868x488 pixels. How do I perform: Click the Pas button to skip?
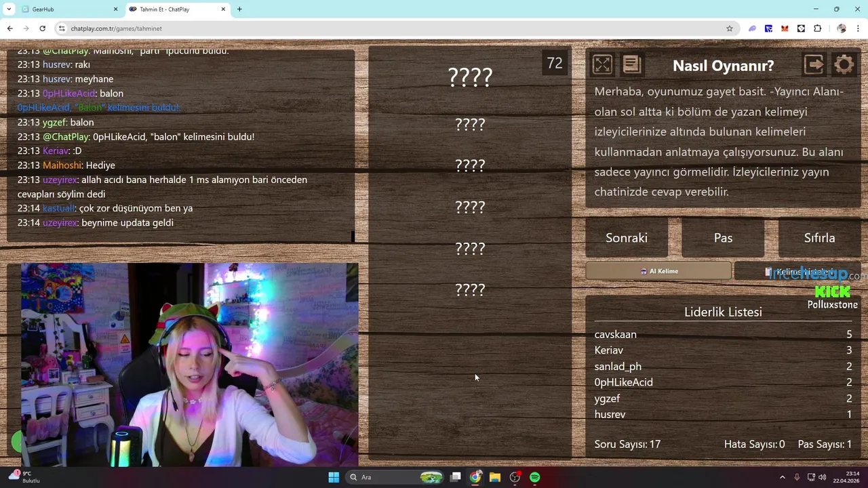click(x=723, y=238)
